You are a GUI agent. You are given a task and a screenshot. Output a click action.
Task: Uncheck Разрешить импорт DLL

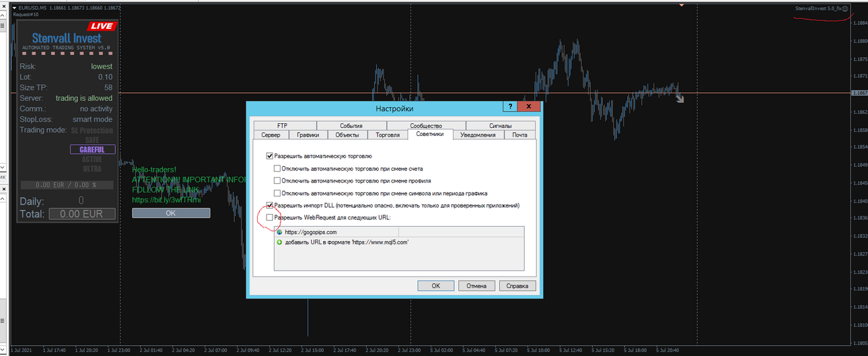click(270, 205)
